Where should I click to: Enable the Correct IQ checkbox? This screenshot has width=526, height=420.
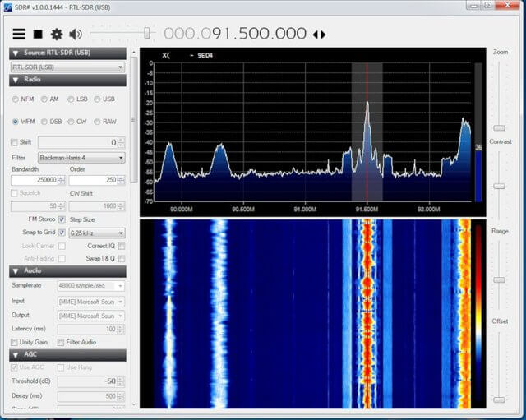pos(122,246)
